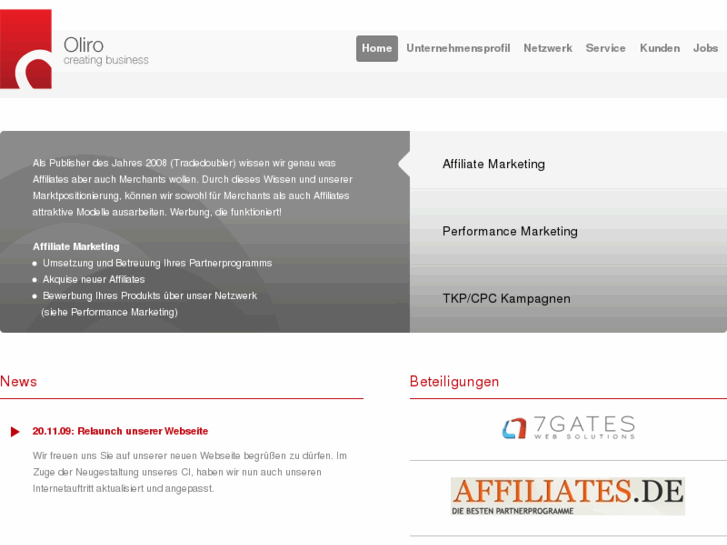Open the 7Gates Web Solutions logo
This screenshot has height=545, width=727.
tap(568, 427)
